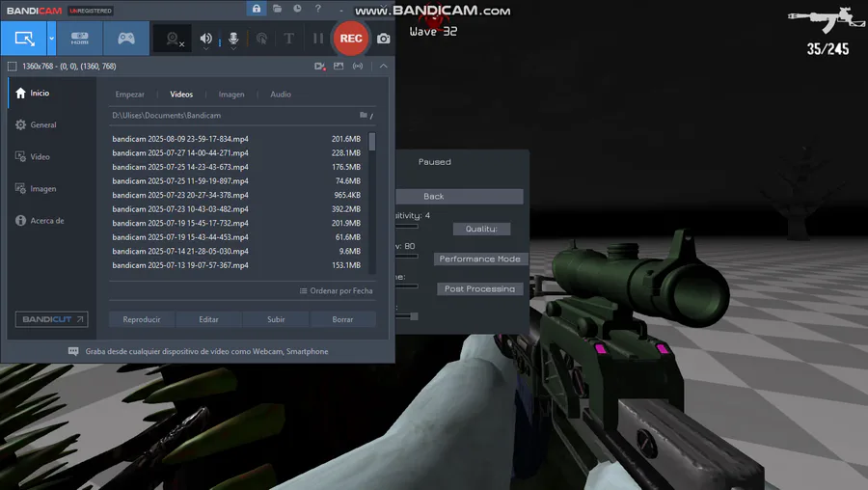The image size is (868, 490).
Task: Select the HDMI device recording mode
Action: 80,39
